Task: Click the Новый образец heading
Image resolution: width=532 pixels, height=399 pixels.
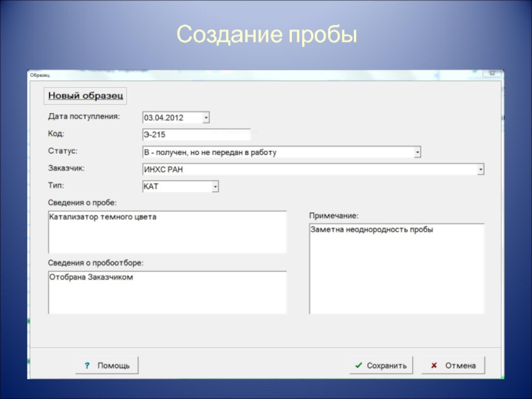Action: click(86, 96)
